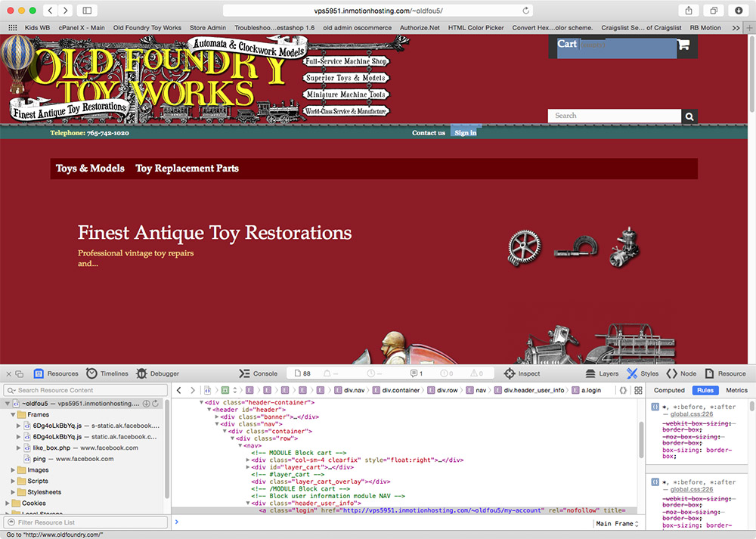The width and height of the screenshot is (756, 539).
Task: Open the Node details sidebar
Action: 681,373
